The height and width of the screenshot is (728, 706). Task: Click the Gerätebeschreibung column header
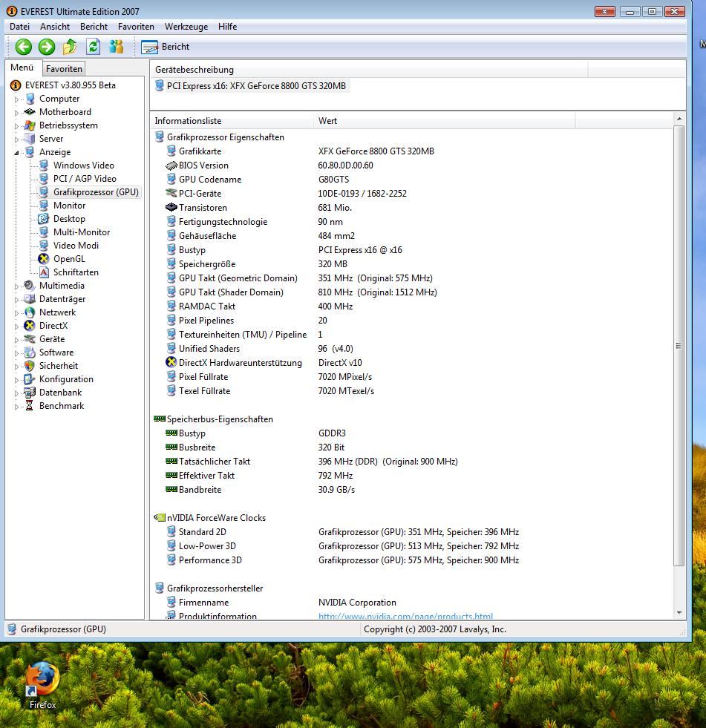(x=369, y=70)
